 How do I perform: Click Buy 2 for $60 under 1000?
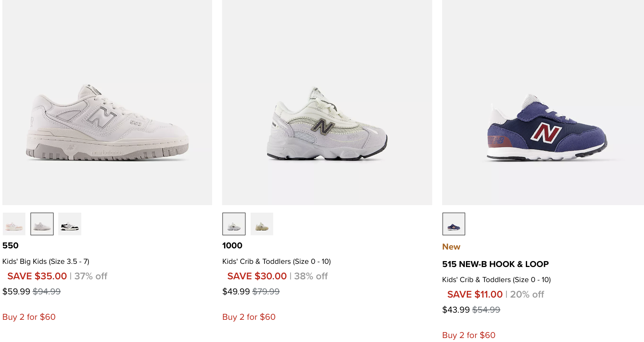(x=249, y=317)
